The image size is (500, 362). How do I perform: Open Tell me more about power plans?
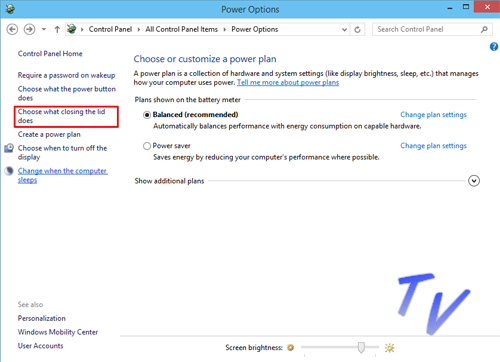pyautogui.click(x=288, y=82)
